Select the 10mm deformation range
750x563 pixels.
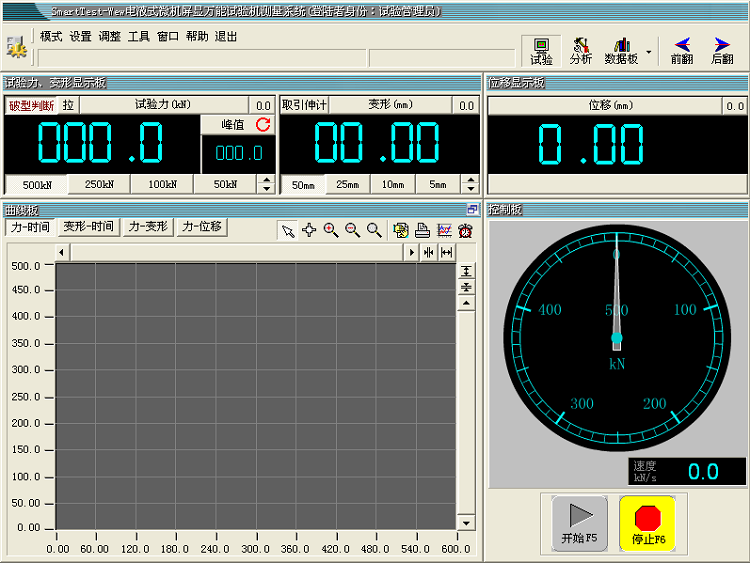click(x=393, y=184)
